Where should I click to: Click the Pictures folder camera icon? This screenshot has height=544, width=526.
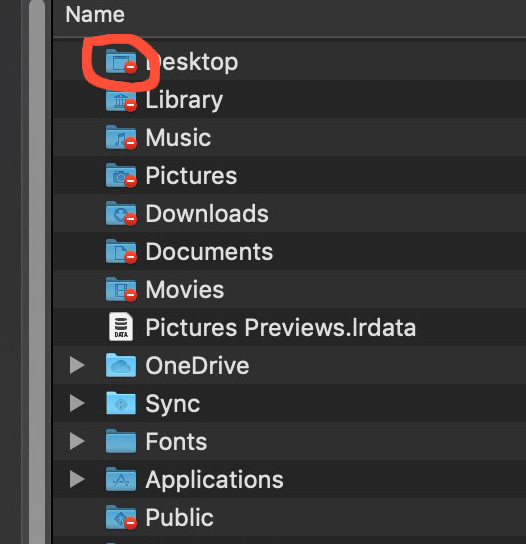[x=121, y=176]
